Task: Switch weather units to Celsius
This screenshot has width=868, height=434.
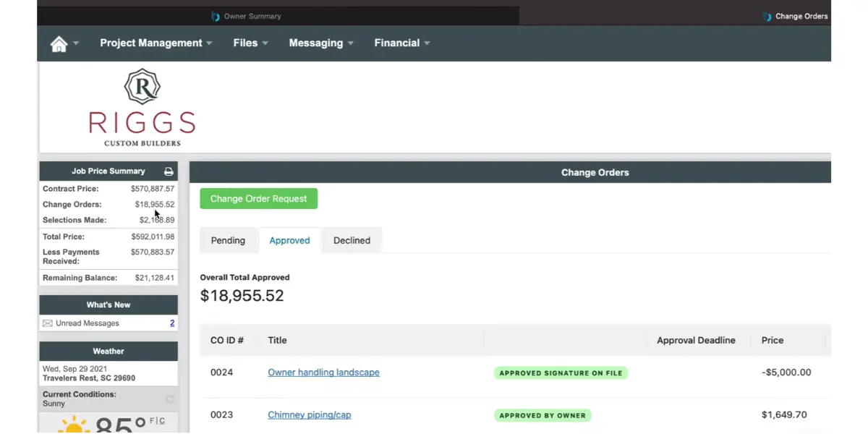Action: click(161, 421)
